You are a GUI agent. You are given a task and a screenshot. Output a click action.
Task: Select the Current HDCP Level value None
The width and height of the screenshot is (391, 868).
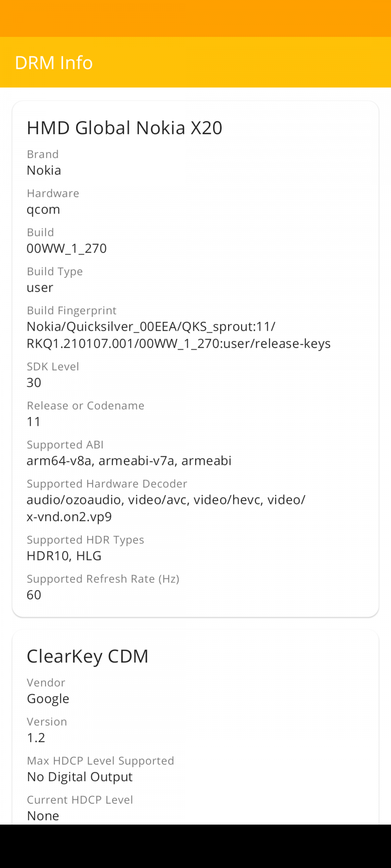(43, 815)
